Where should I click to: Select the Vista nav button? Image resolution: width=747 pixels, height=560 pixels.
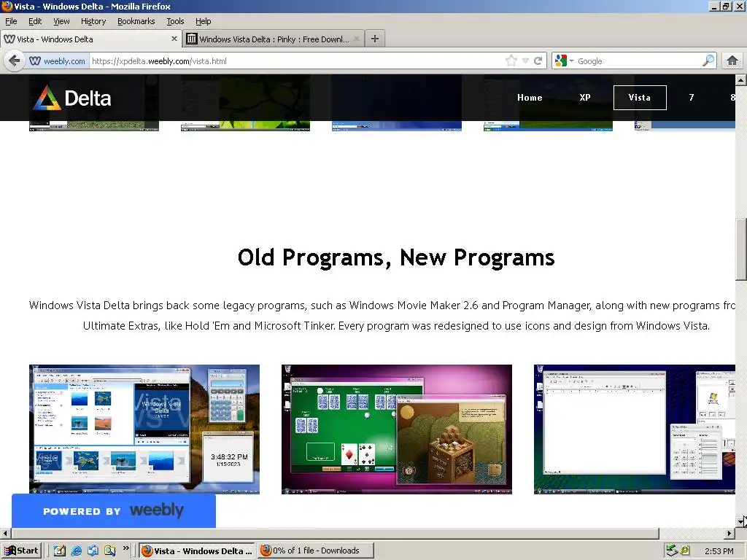click(x=640, y=98)
